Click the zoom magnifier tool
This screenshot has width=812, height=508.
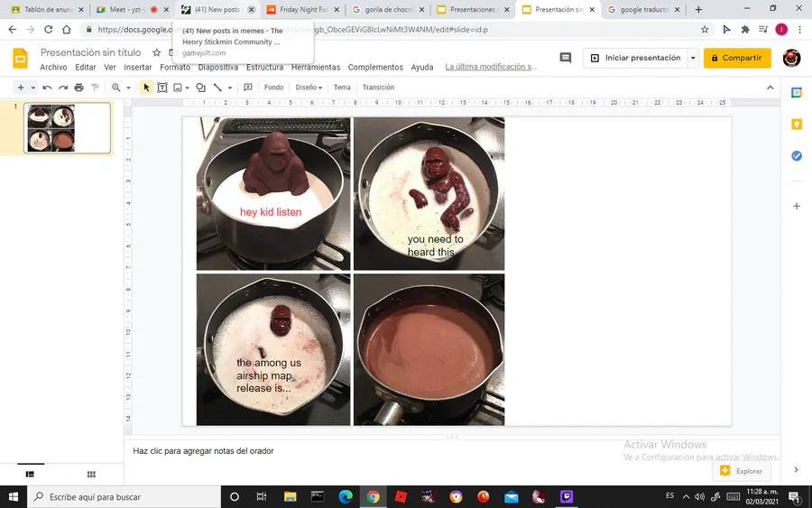coord(116,88)
